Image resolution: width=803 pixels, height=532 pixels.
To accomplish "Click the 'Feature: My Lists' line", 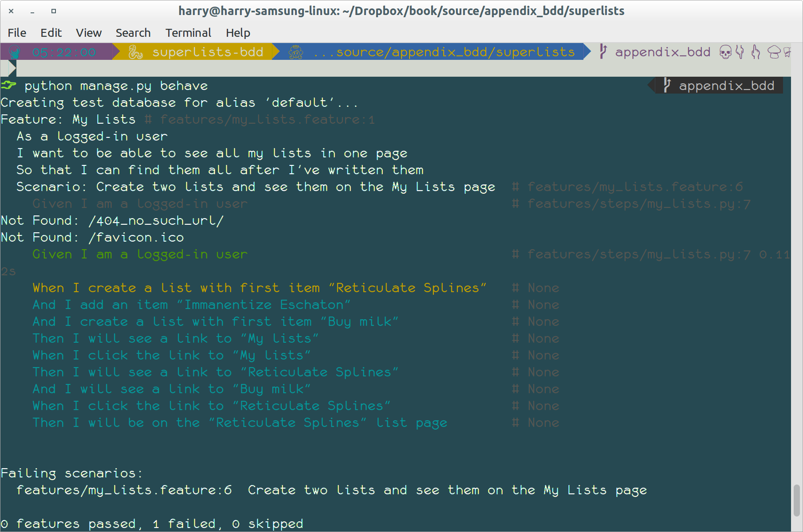I will pyautogui.click(x=68, y=120).
